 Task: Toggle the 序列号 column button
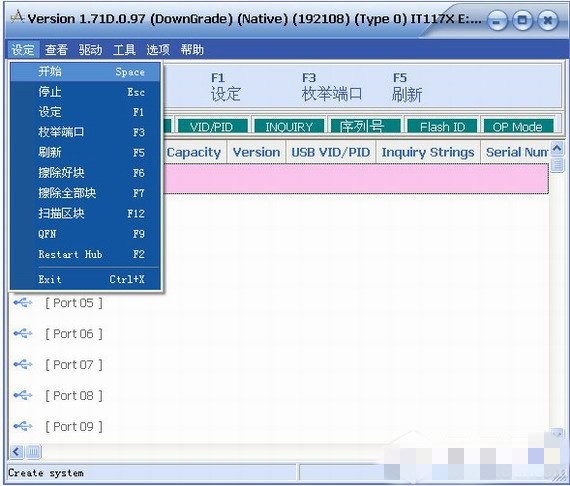coord(365,126)
